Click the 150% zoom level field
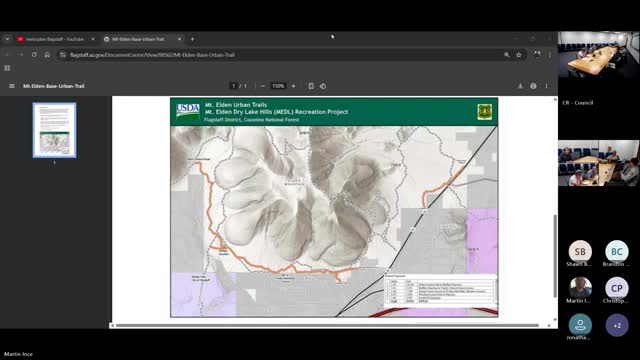 tap(278, 86)
